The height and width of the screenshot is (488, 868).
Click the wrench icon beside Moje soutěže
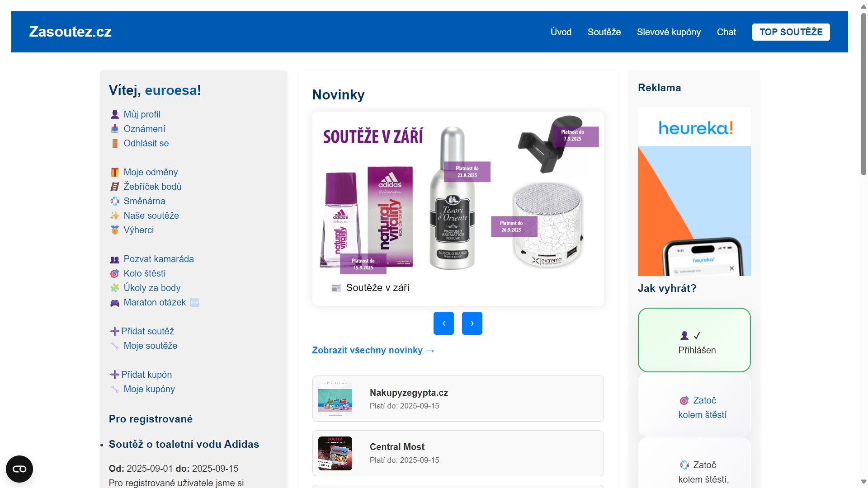pyautogui.click(x=115, y=346)
